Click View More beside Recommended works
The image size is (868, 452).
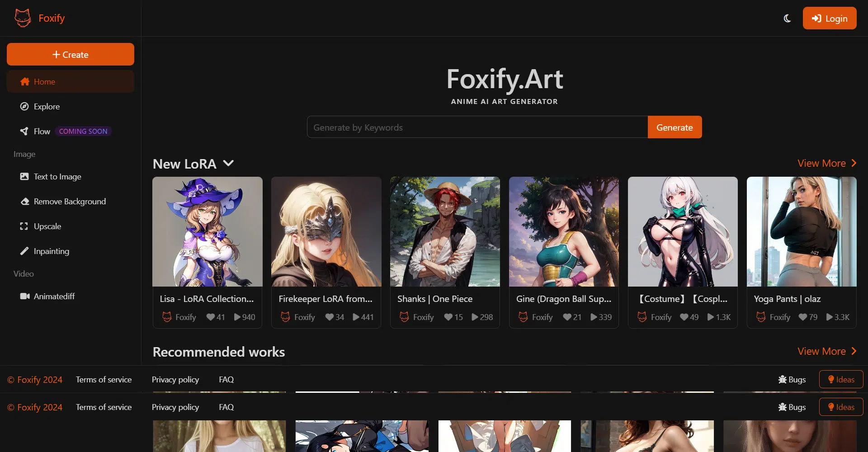click(x=826, y=351)
